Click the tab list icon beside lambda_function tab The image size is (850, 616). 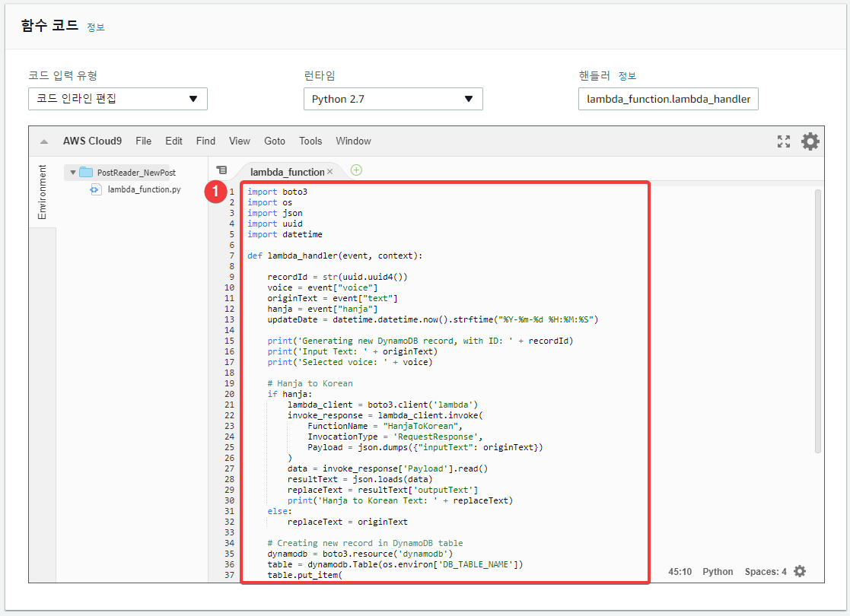coord(221,170)
